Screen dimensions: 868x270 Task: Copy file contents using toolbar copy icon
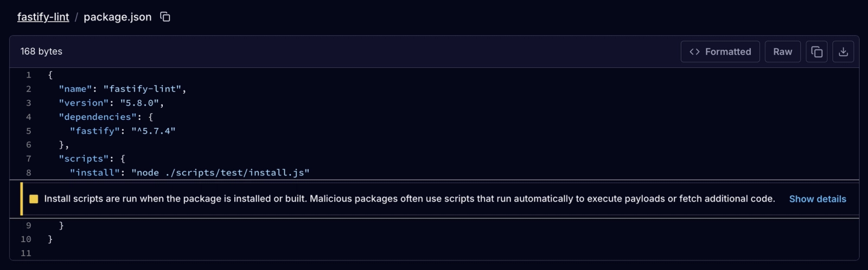816,52
